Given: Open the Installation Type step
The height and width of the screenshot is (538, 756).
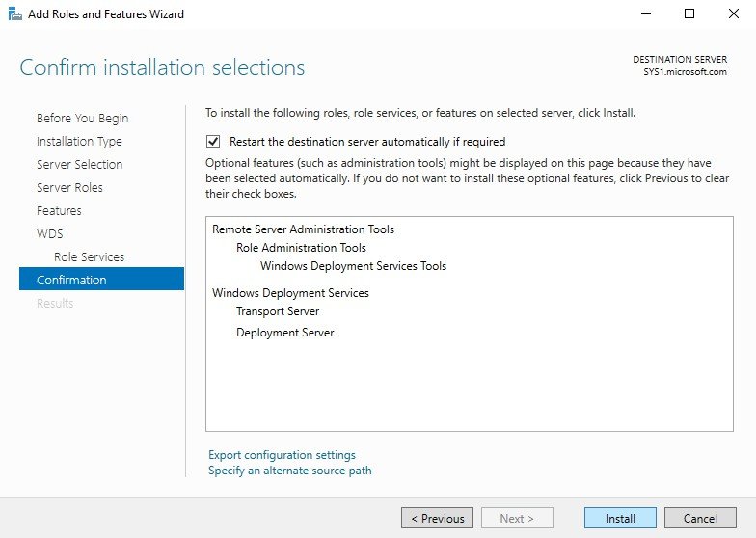Looking at the screenshot, I should [x=79, y=141].
